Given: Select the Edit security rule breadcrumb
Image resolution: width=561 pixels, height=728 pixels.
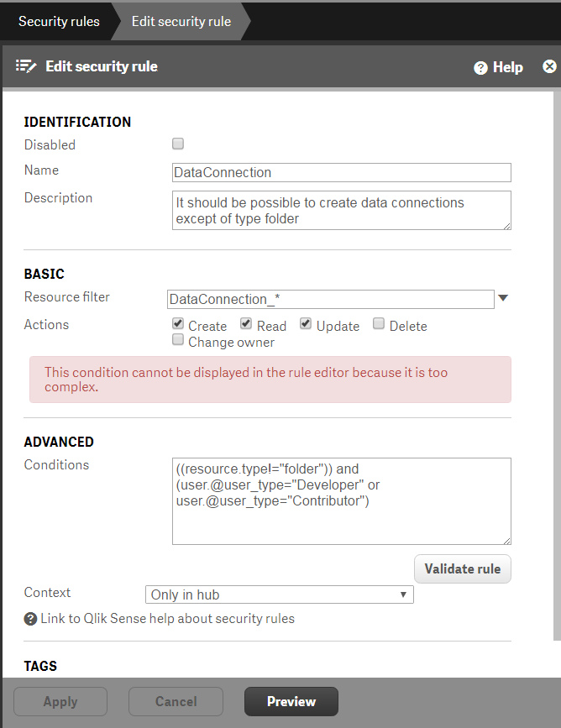Looking at the screenshot, I should tap(181, 21).
